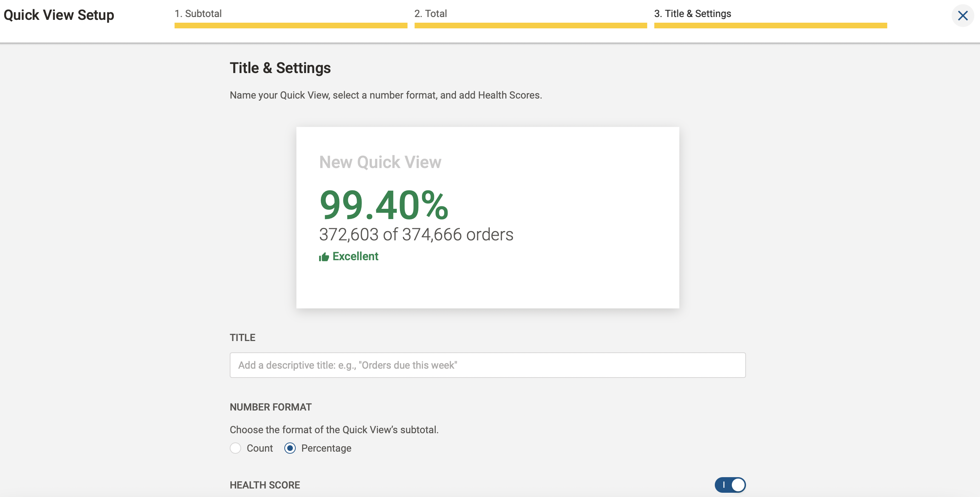
Task: Click the TITLE field label
Action: tap(242, 337)
